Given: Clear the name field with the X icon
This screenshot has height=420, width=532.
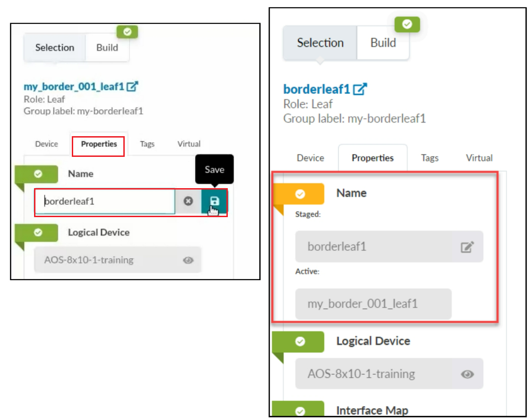Looking at the screenshot, I should 188,201.
